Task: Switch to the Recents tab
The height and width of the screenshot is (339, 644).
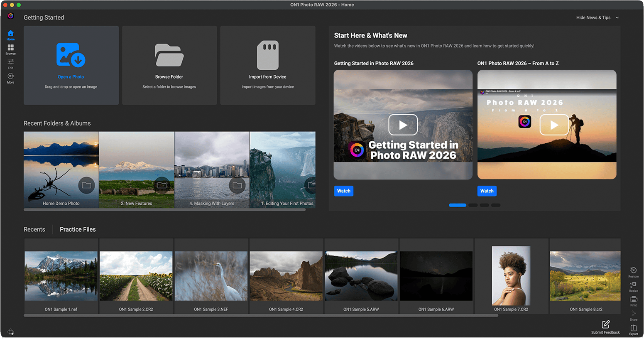Action: [34, 229]
